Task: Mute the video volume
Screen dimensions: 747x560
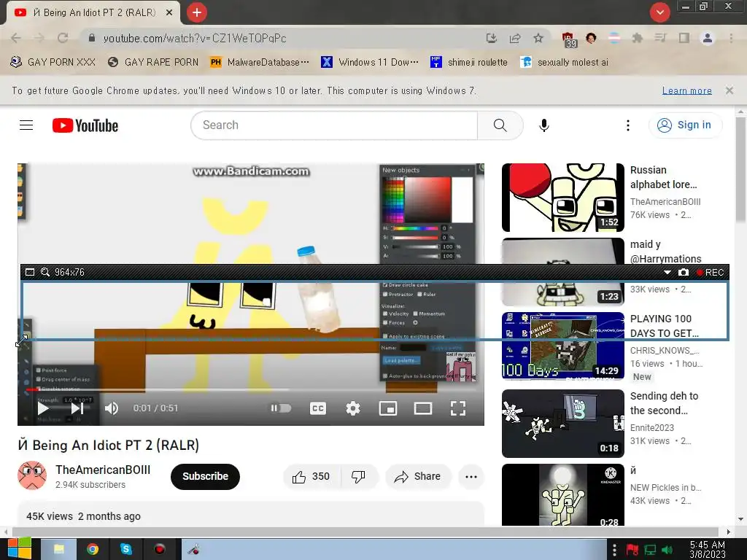Action: (x=112, y=408)
